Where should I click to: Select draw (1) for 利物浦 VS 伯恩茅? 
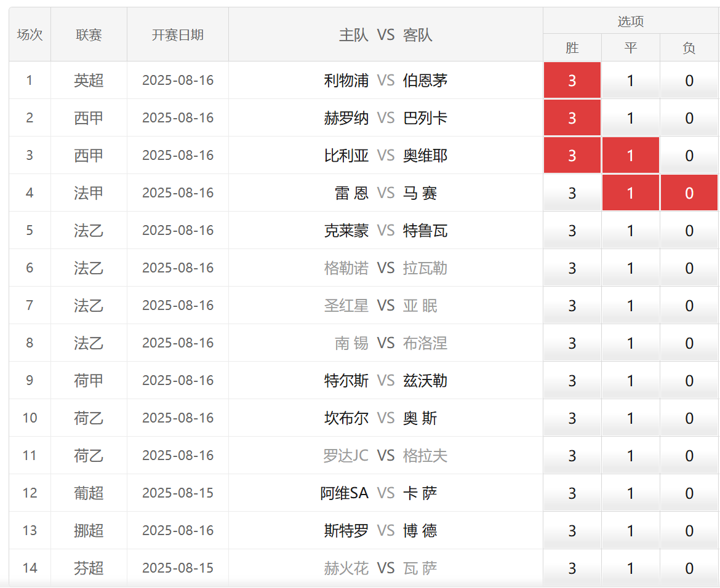(x=630, y=81)
